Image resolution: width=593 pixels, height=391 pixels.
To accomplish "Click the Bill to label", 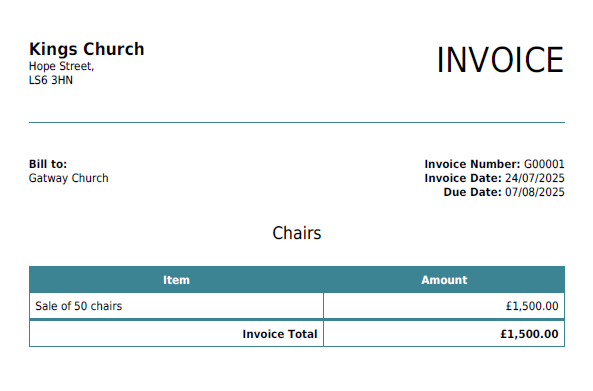I will pyautogui.click(x=48, y=164).
